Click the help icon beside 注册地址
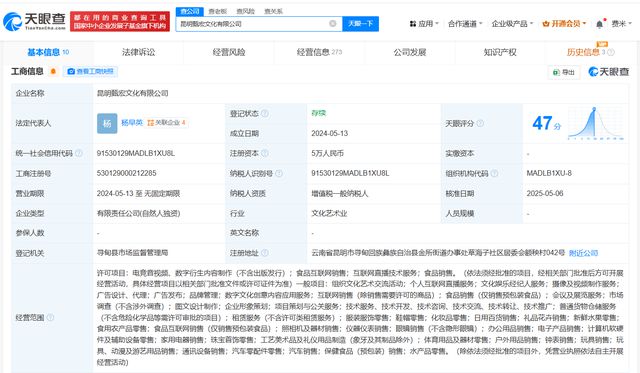The width and height of the screenshot is (640, 373). [265, 253]
